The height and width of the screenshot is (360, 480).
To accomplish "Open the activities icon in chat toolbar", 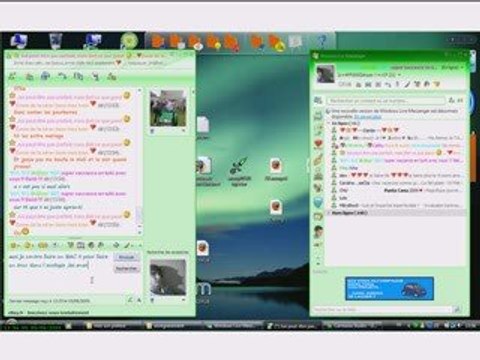I will (x=78, y=76).
